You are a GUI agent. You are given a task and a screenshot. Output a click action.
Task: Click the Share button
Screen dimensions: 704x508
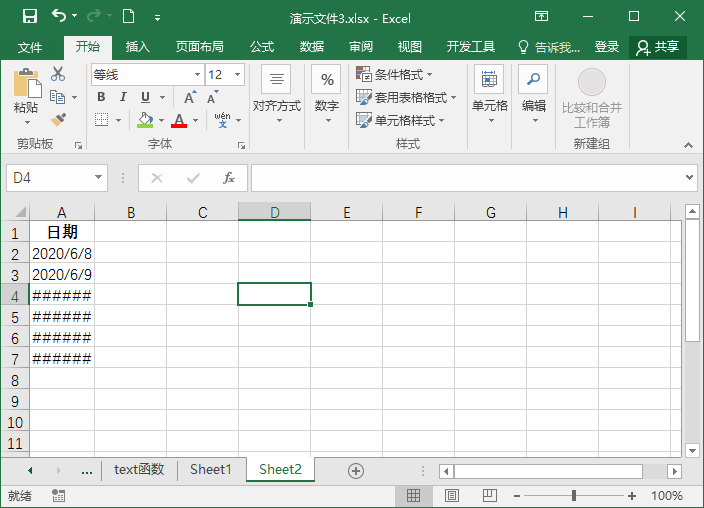[658, 47]
